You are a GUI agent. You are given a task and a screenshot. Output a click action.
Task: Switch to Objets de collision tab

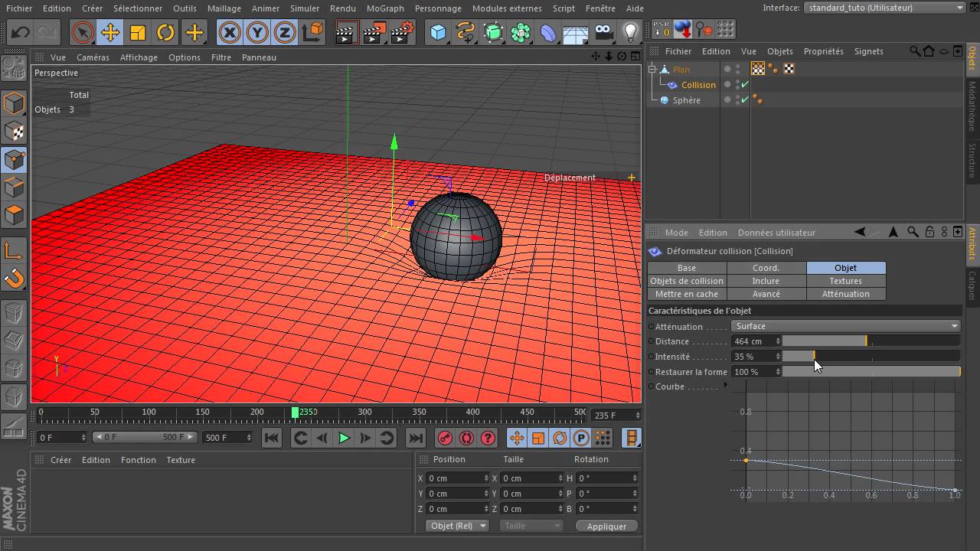[687, 281]
